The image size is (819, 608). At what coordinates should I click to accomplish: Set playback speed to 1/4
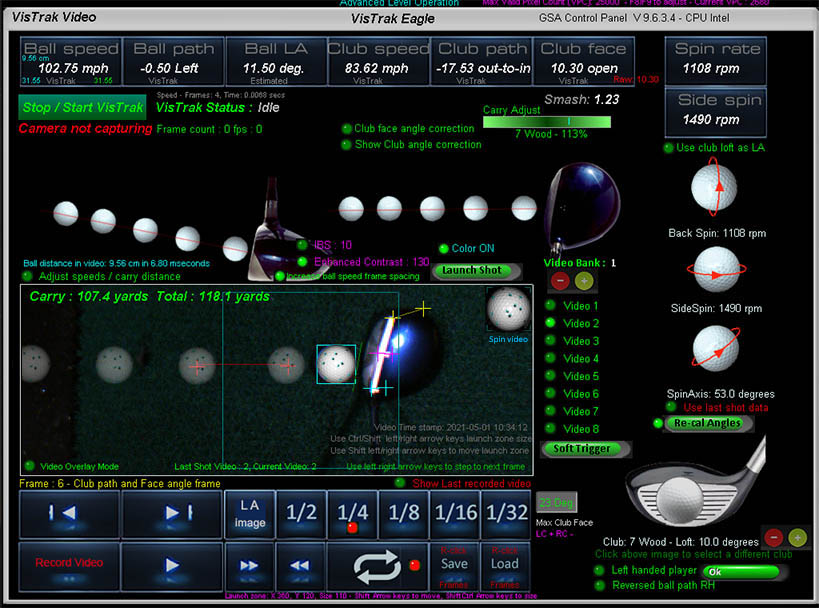(x=353, y=515)
